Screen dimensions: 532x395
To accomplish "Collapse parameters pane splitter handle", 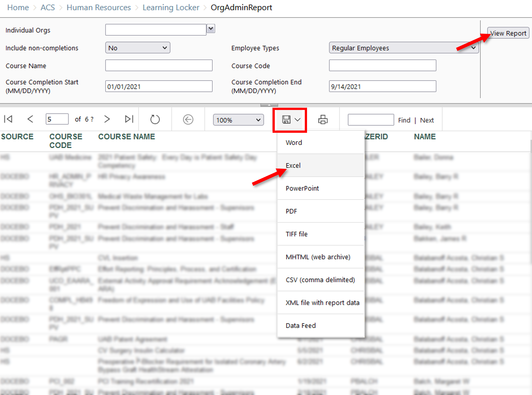I will [x=269, y=105].
